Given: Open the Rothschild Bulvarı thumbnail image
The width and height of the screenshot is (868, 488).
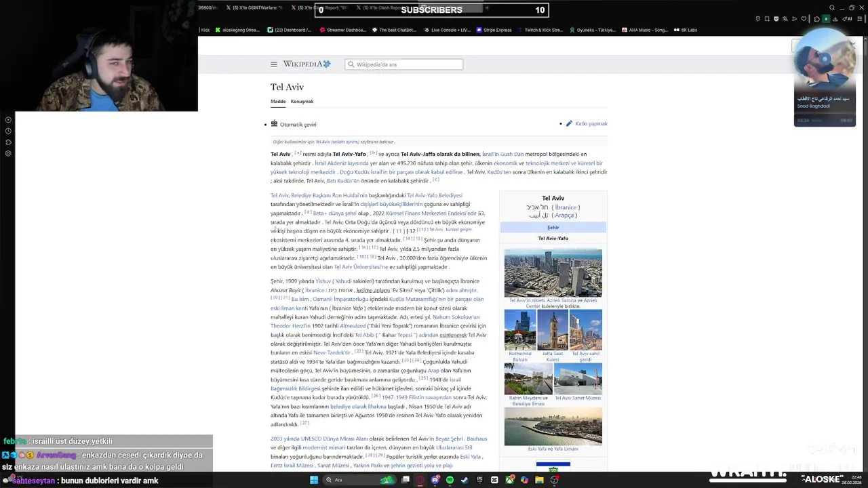Looking at the screenshot, I should click(x=520, y=329).
